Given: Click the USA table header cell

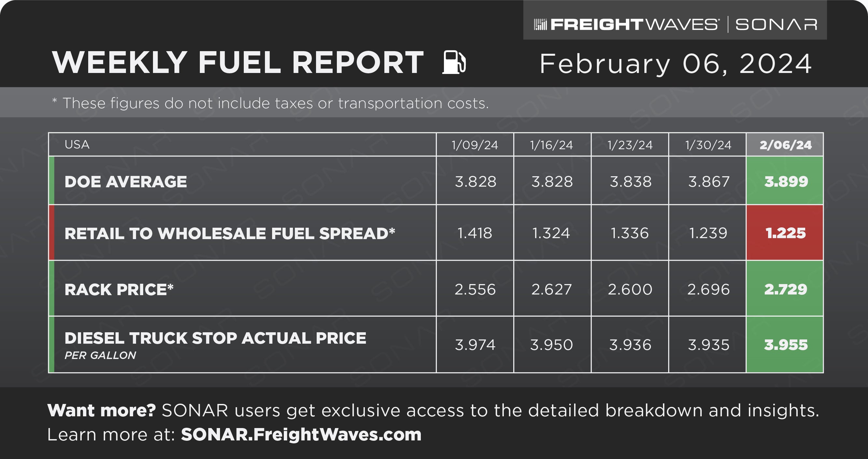Looking at the screenshot, I should pyautogui.click(x=242, y=145).
